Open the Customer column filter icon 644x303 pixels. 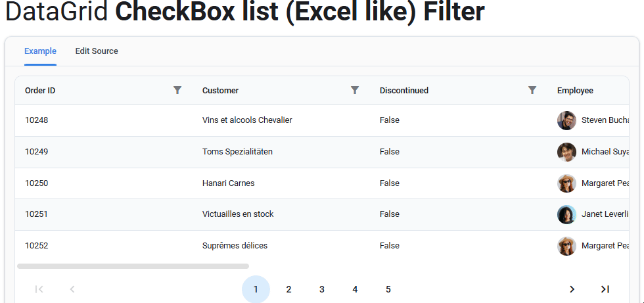tap(355, 90)
